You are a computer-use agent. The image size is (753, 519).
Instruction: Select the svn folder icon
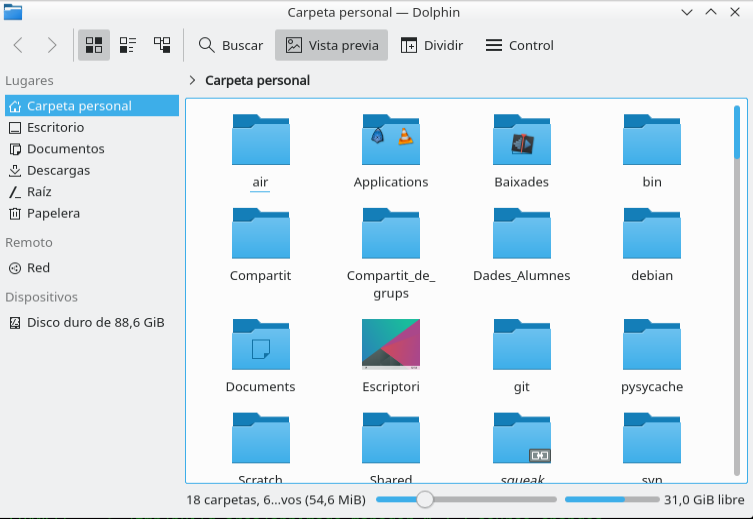[x=652, y=438]
